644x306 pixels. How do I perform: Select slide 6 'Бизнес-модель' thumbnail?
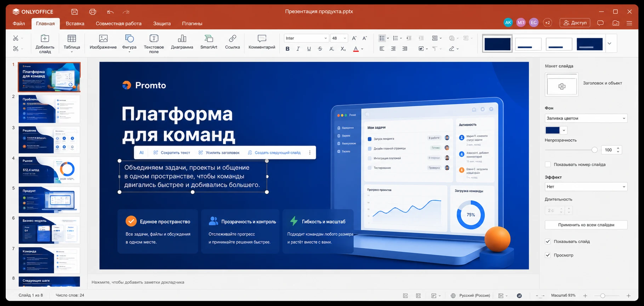pyautogui.click(x=49, y=230)
